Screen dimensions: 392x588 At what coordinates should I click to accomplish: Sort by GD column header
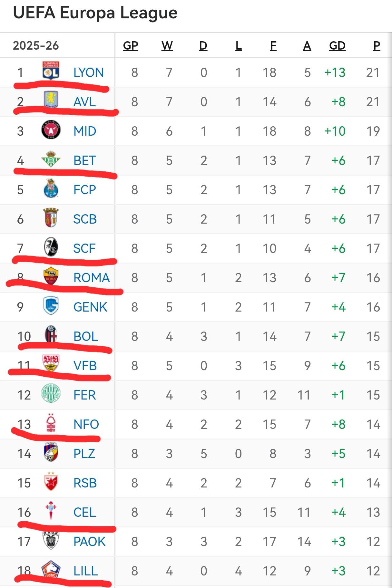point(337,46)
